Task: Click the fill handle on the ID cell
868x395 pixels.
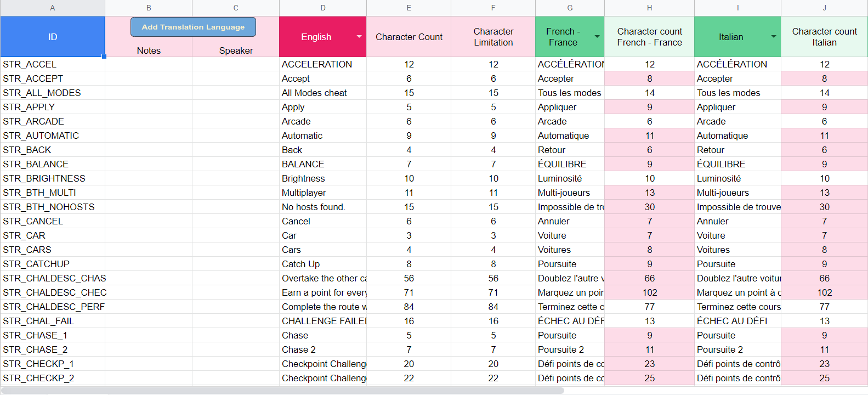Action: coord(104,57)
